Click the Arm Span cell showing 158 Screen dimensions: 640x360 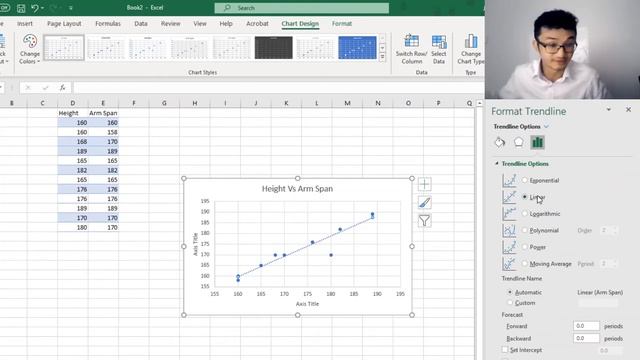[103, 132]
